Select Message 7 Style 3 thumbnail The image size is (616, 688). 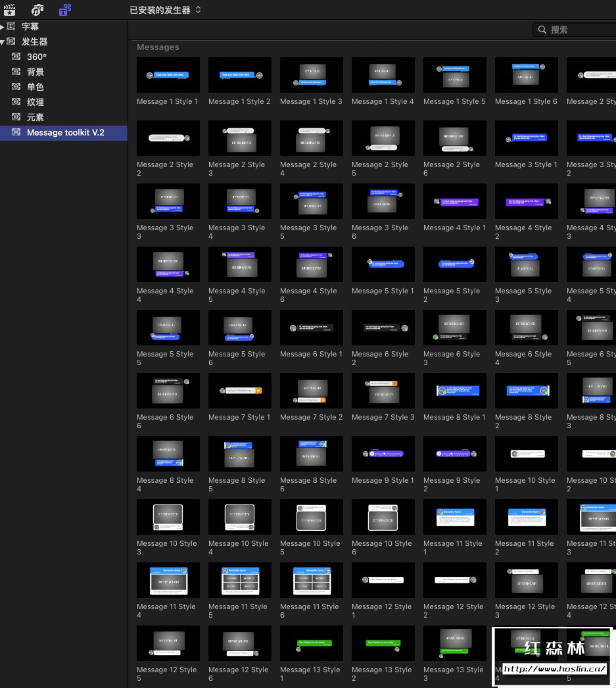[383, 391]
